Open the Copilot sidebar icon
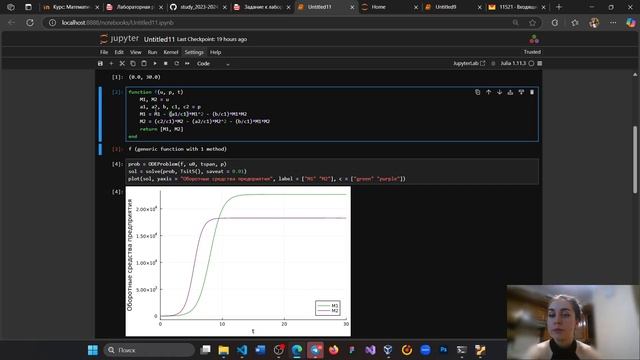The height and width of the screenshot is (360, 640). 631,23
